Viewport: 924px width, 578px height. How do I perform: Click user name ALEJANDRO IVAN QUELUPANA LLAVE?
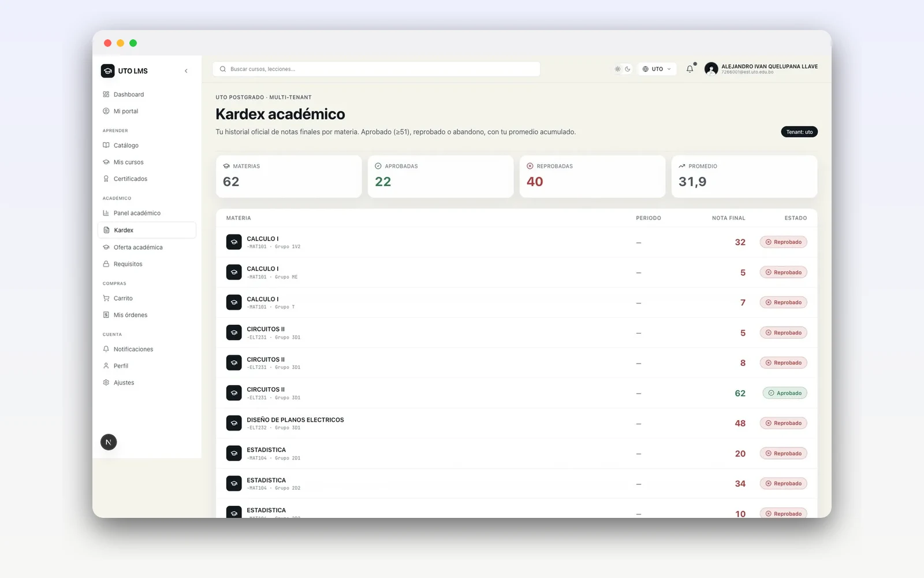click(x=769, y=66)
